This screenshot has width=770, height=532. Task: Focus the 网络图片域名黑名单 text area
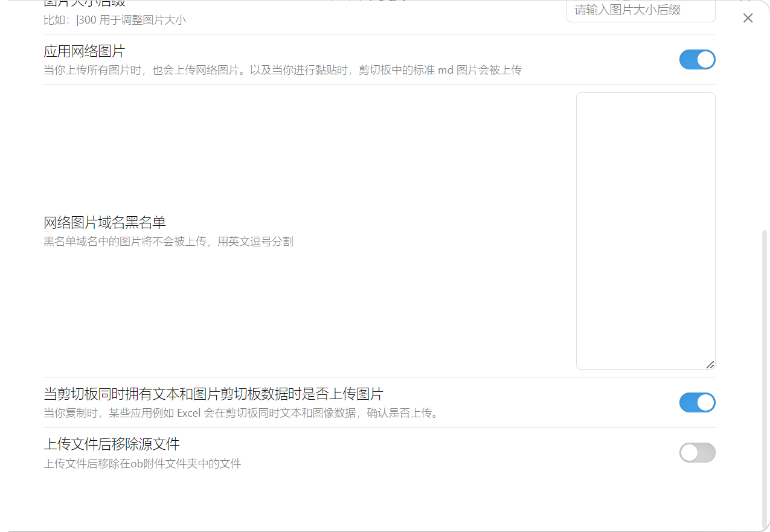click(645, 229)
